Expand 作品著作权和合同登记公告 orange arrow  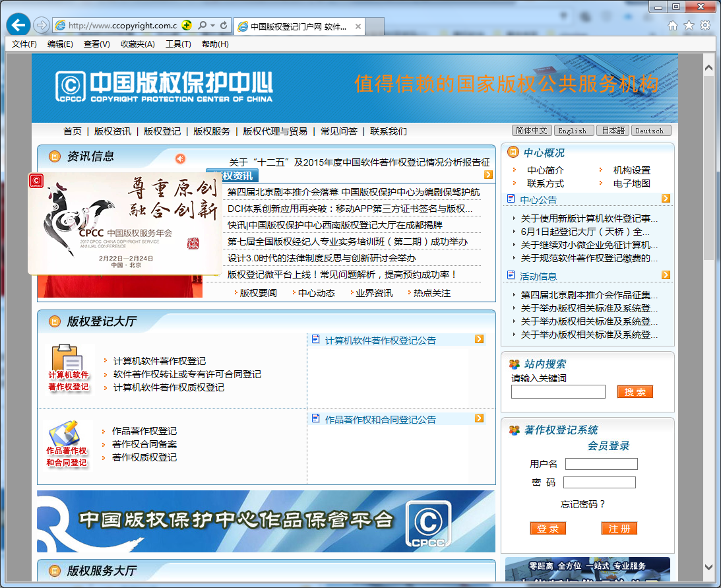pyautogui.click(x=479, y=418)
